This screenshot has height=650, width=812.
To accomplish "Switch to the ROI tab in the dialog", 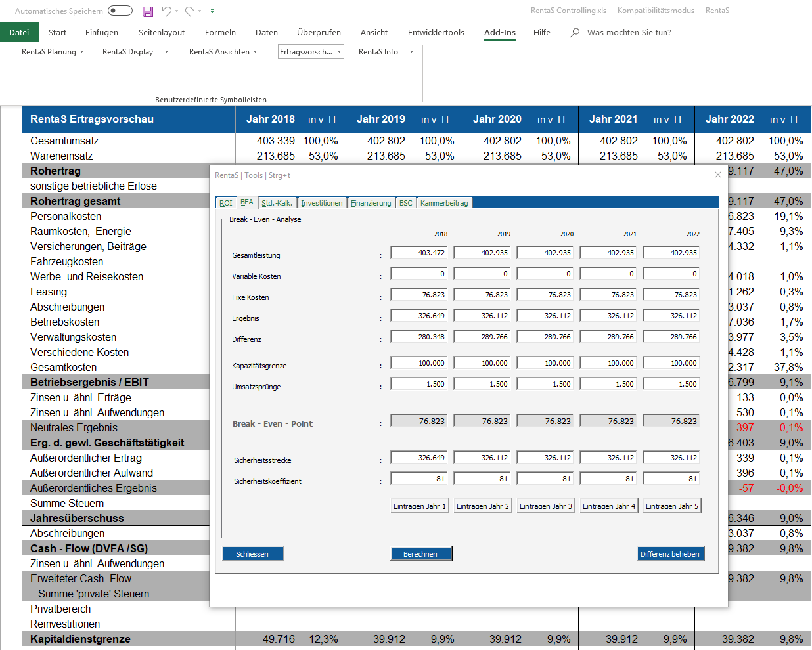I will tap(225, 203).
